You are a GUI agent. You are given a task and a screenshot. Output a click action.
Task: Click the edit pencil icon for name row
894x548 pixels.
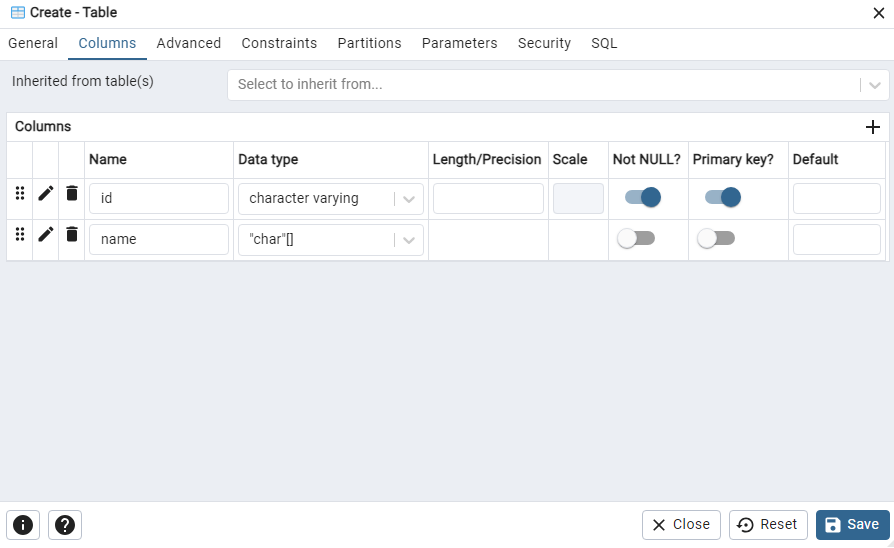click(x=46, y=235)
